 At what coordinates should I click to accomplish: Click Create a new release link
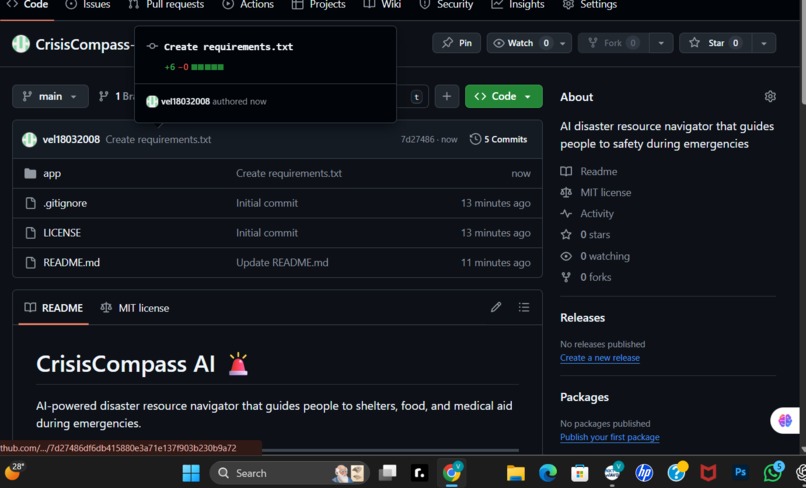(600, 358)
